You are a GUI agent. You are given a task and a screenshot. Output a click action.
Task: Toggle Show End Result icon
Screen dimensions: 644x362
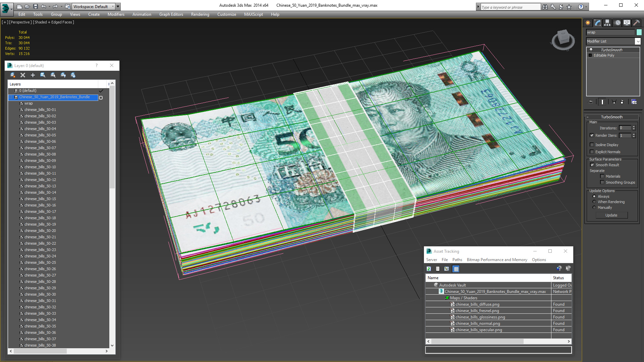pos(602,102)
